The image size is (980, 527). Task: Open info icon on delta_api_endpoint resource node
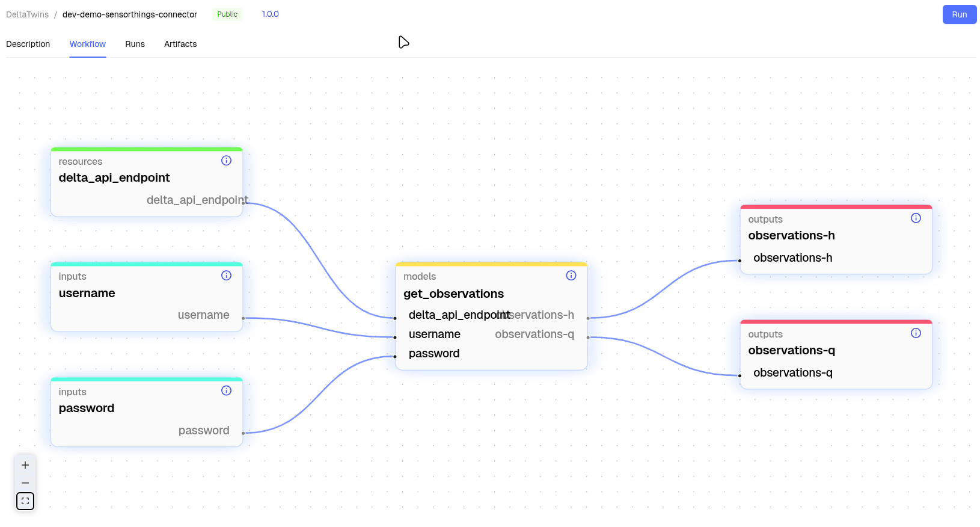226,161
